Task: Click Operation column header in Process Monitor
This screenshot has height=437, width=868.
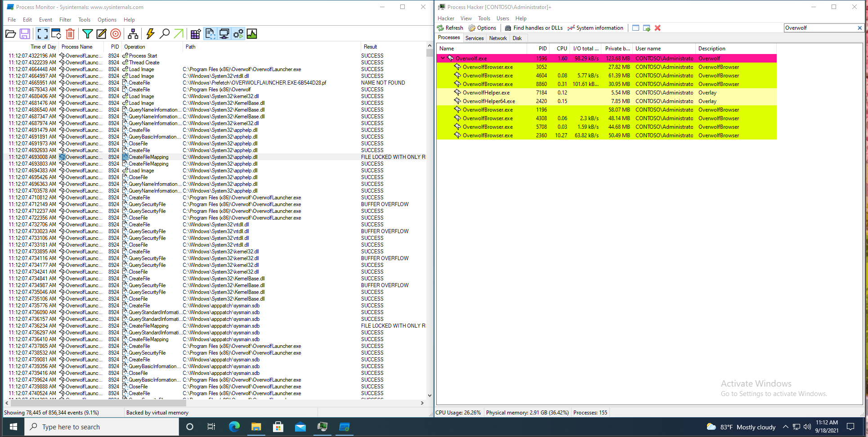Action: tap(152, 47)
